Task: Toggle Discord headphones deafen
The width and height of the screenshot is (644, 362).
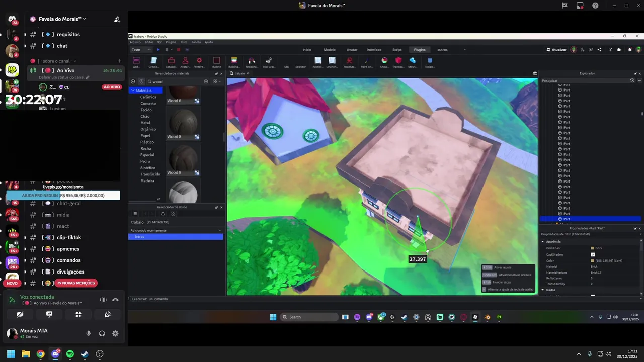Action: (x=102, y=333)
